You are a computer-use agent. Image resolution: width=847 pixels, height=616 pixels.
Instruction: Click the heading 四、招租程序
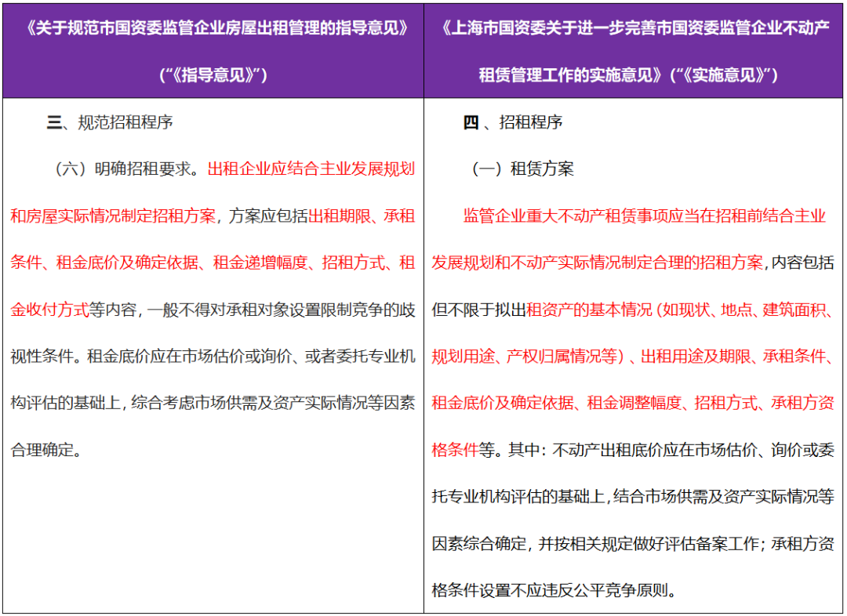[513, 122]
